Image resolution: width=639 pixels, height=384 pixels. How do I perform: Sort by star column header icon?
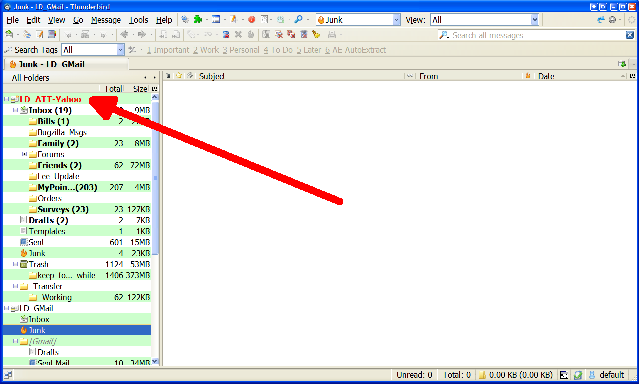pos(179,76)
